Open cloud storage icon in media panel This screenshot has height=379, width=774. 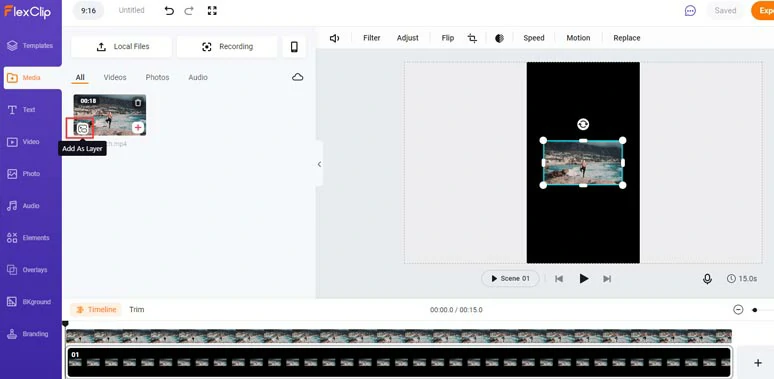click(298, 77)
